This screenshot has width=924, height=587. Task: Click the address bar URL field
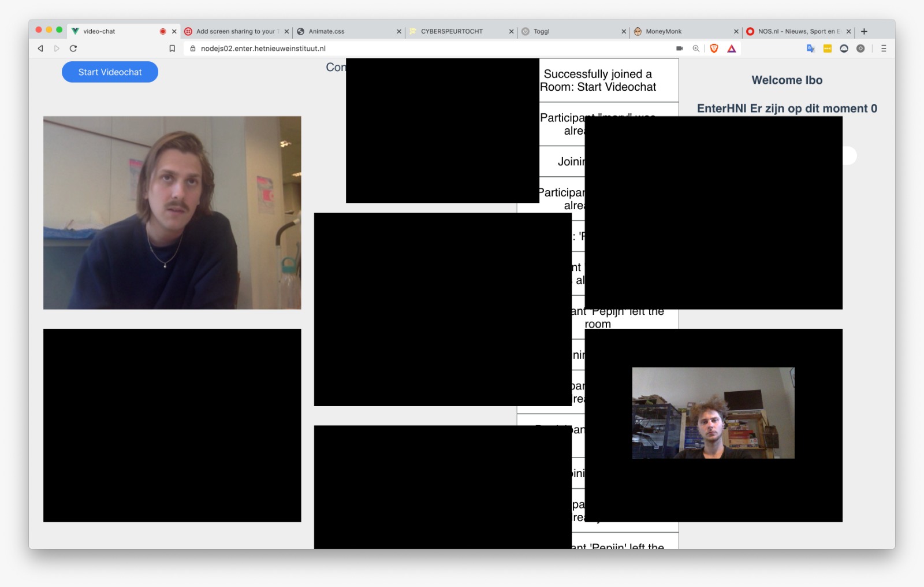(x=427, y=49)
